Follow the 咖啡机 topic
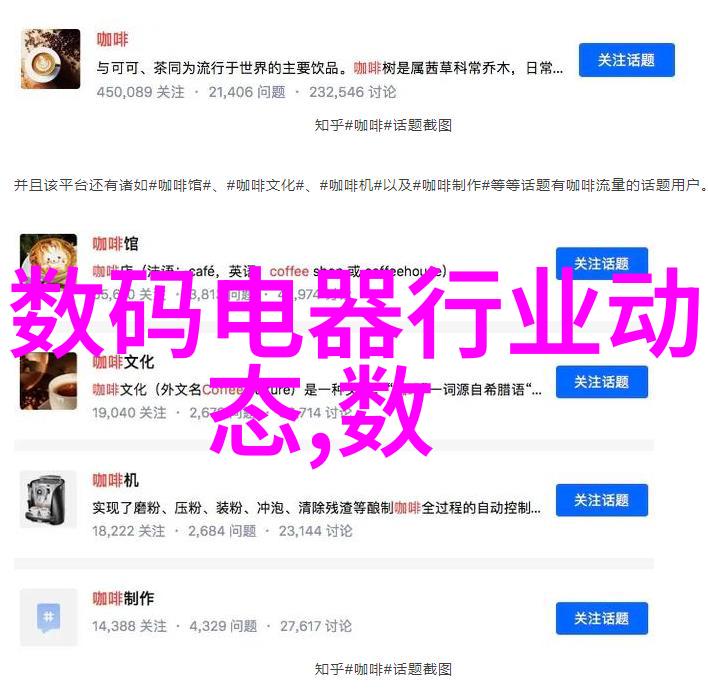 (602, 500)
